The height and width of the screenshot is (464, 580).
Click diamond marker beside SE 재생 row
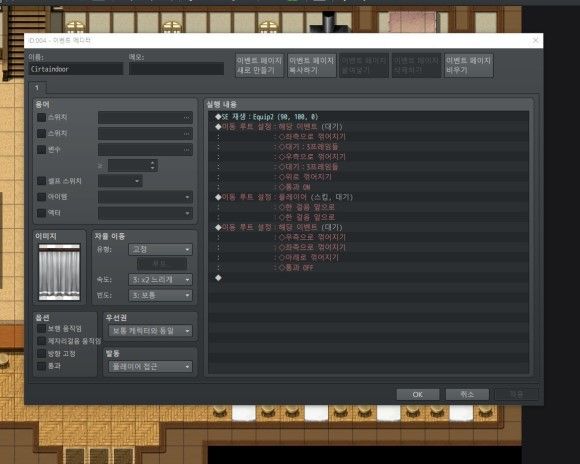click(x=218, y=117)
